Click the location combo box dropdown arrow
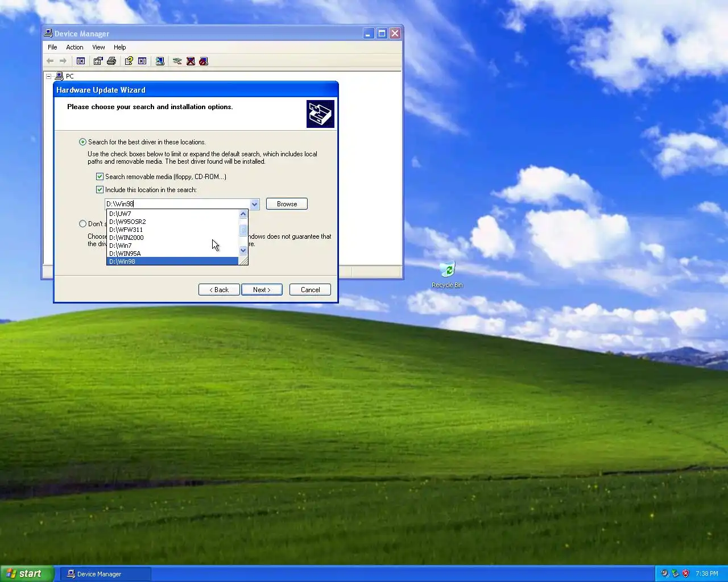Viewport: 728px width, 582px height. coord(254,204)
